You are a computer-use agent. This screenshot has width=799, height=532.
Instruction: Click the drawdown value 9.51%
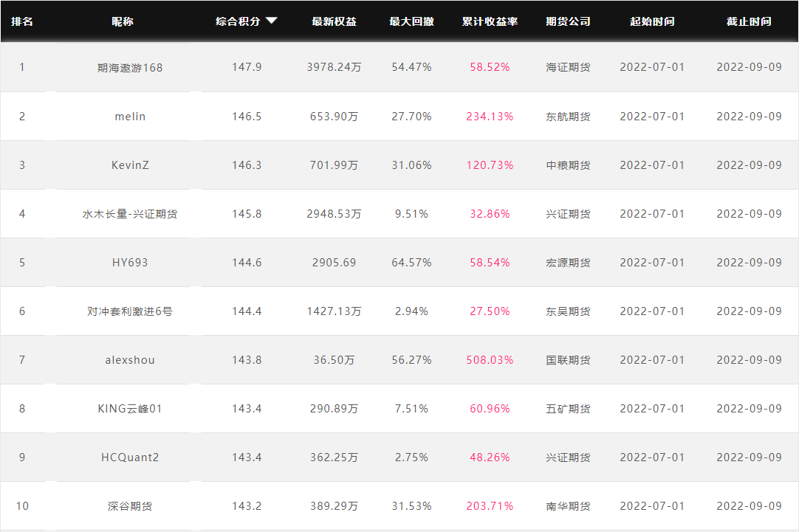click(411, 214)
